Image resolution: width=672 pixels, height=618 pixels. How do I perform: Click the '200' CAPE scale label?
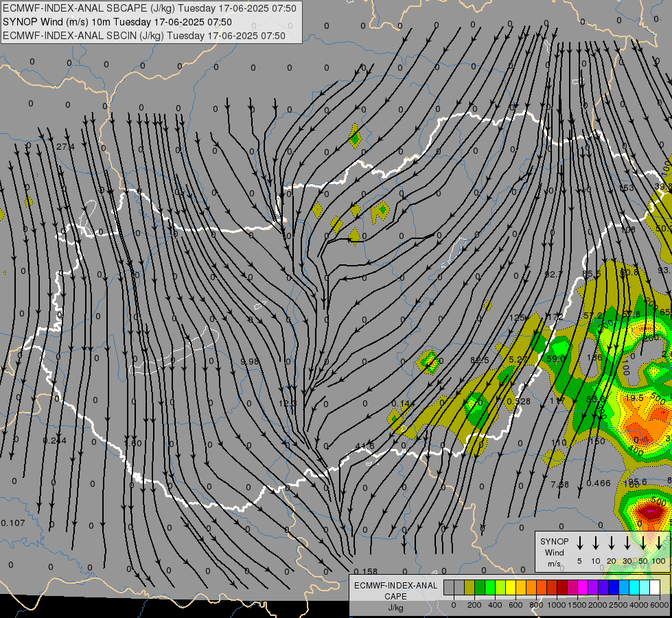click(x=474, y=605)
